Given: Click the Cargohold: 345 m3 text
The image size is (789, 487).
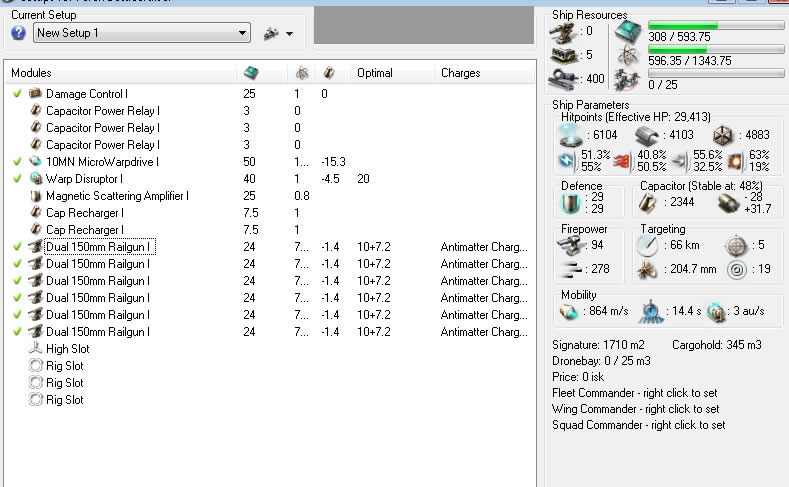Looking at the screenshot, I should (717, 345).
